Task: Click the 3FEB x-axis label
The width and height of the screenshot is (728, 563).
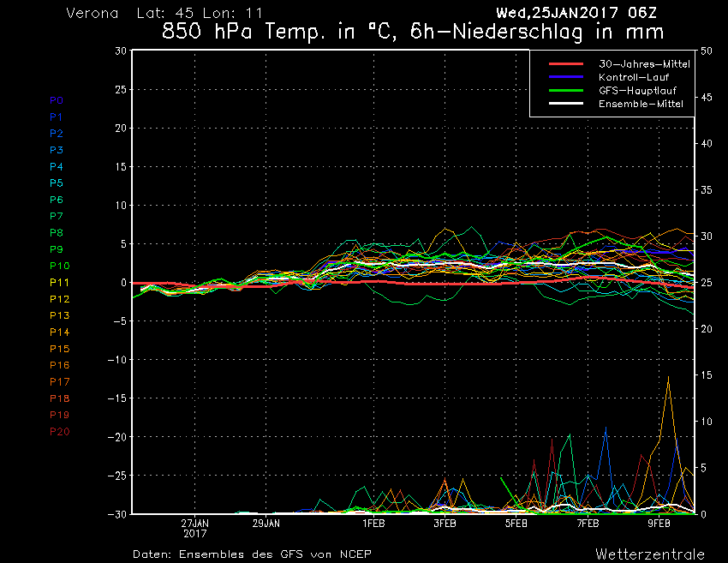Action: 445,524
